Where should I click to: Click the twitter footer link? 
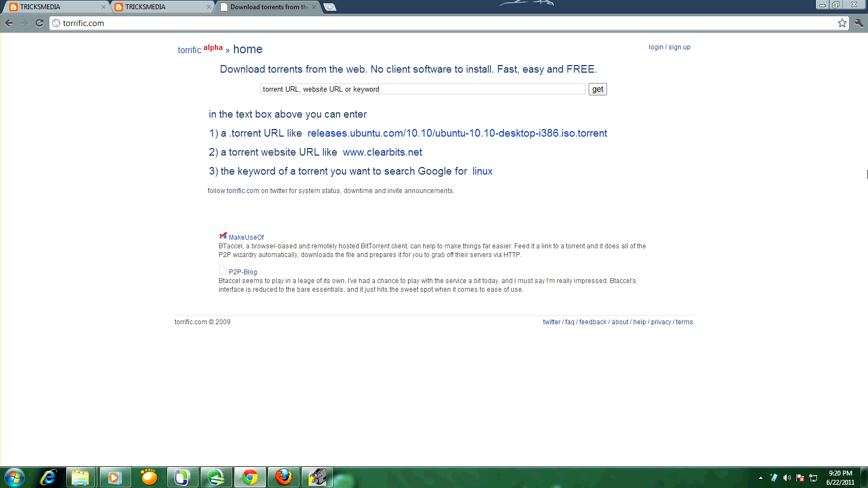click(552, 322)
